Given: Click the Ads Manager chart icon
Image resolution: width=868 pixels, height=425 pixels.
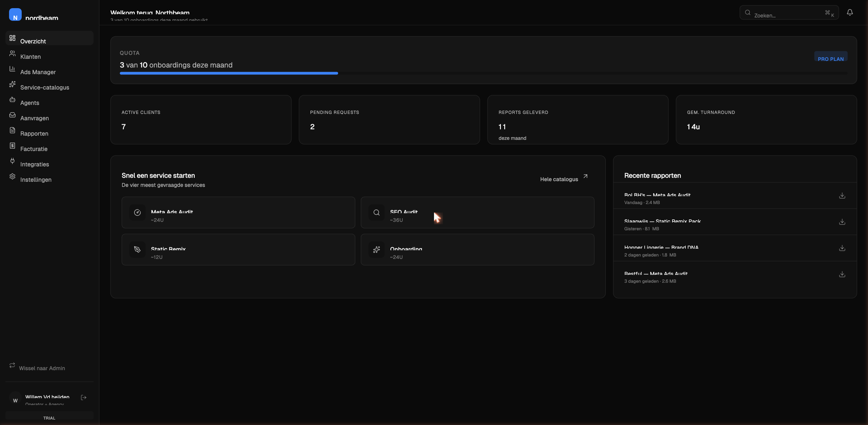Looking at the screenshot, I should pos(12,69).
